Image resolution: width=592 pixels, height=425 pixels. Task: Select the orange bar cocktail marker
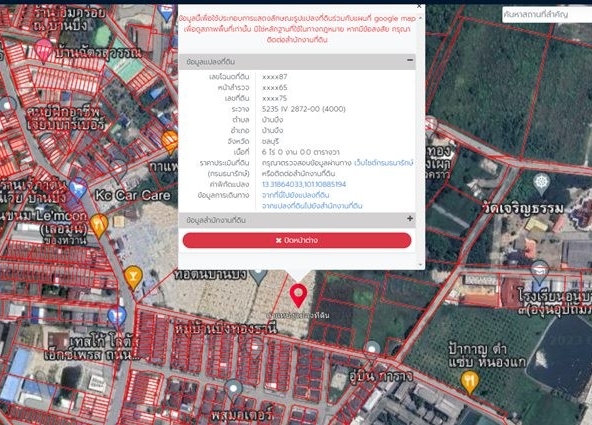[x=133, y=277]
